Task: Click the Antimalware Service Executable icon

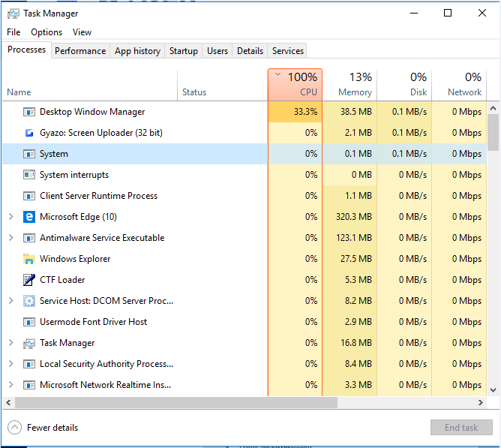Action: point(29,238)
